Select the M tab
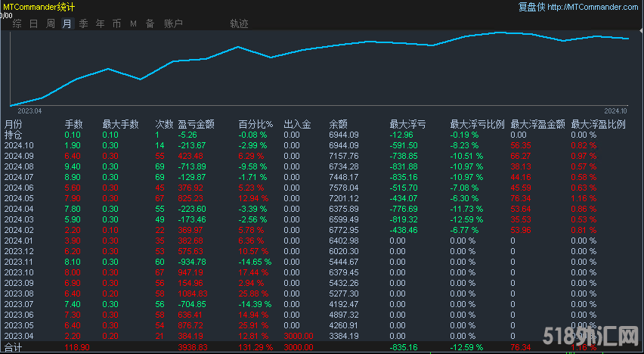 coord(133,23)
